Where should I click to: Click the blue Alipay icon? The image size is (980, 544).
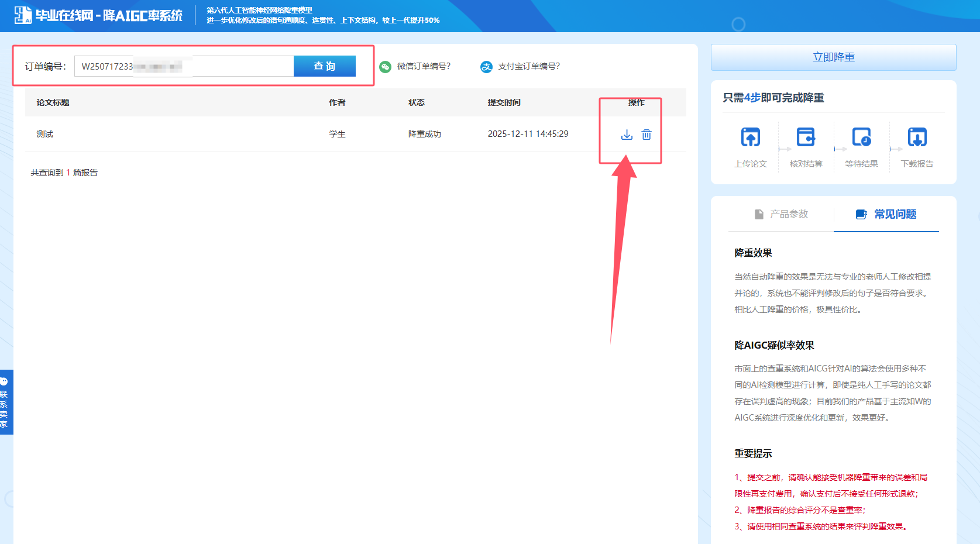[486, 67]
